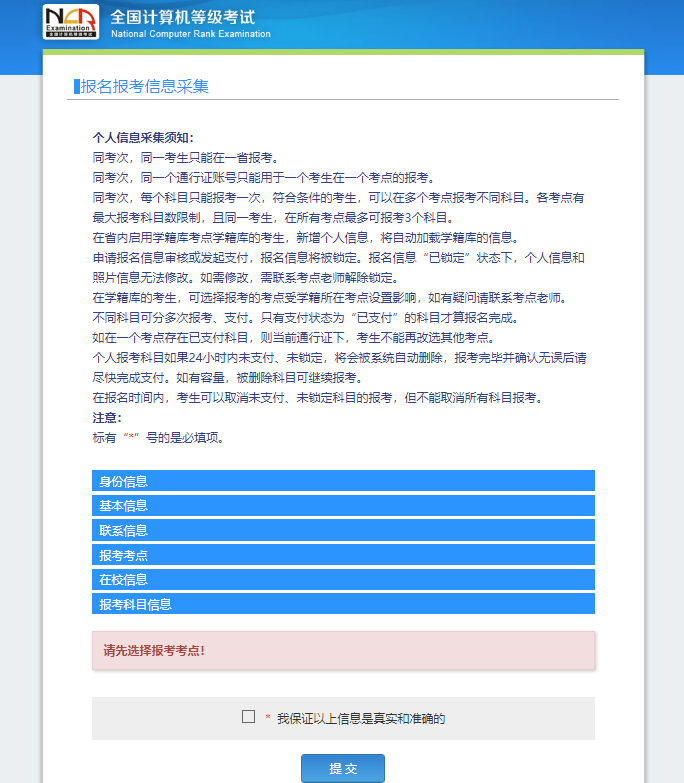Click the 报名报考信息采集 page heading
The image size is (684, 783).
click(x=145, y=87)
